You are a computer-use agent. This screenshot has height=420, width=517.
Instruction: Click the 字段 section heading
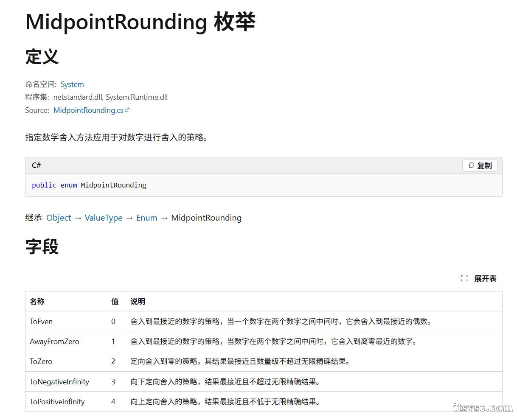(x=42, y=246)
